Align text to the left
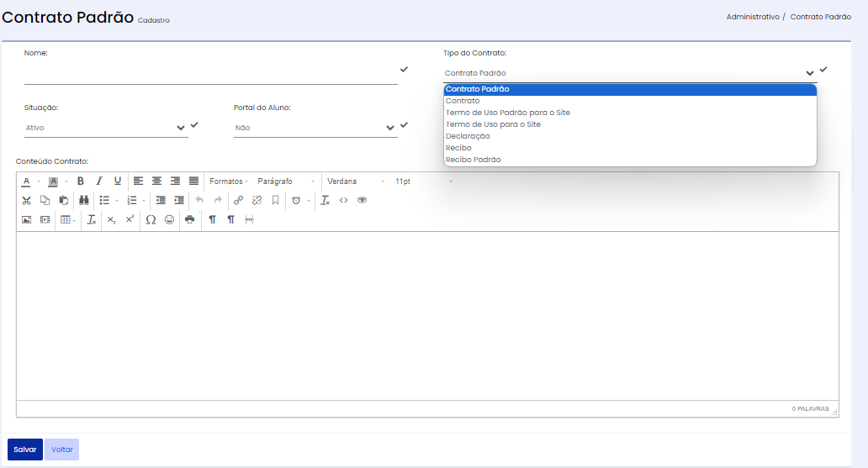Image resolution: width=868 pixels, height=468 pixels. (x=139, y=181)
